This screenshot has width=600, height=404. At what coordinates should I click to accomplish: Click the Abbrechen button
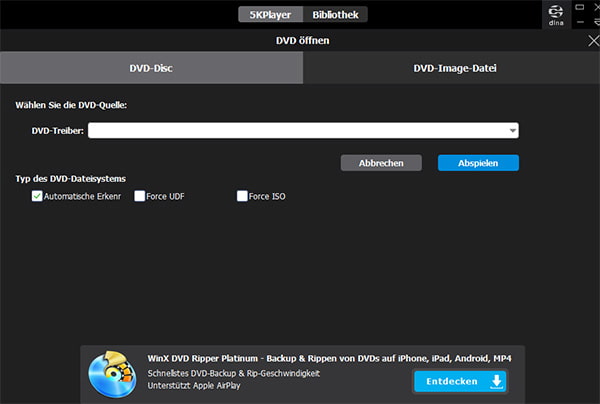[381, 163]
